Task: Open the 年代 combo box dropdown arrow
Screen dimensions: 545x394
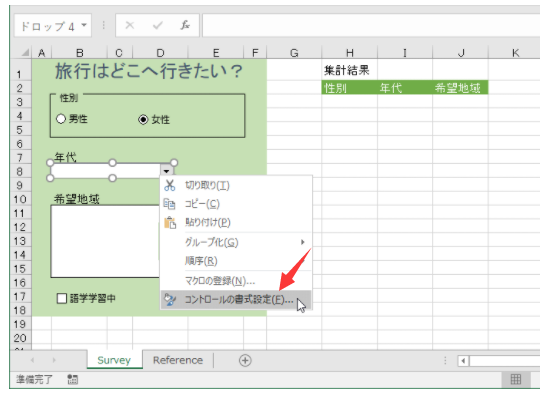Action: 166,171
